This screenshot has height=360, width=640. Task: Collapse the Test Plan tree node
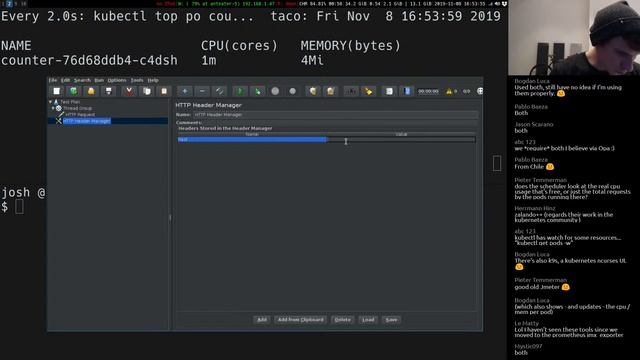coord(51,102)
